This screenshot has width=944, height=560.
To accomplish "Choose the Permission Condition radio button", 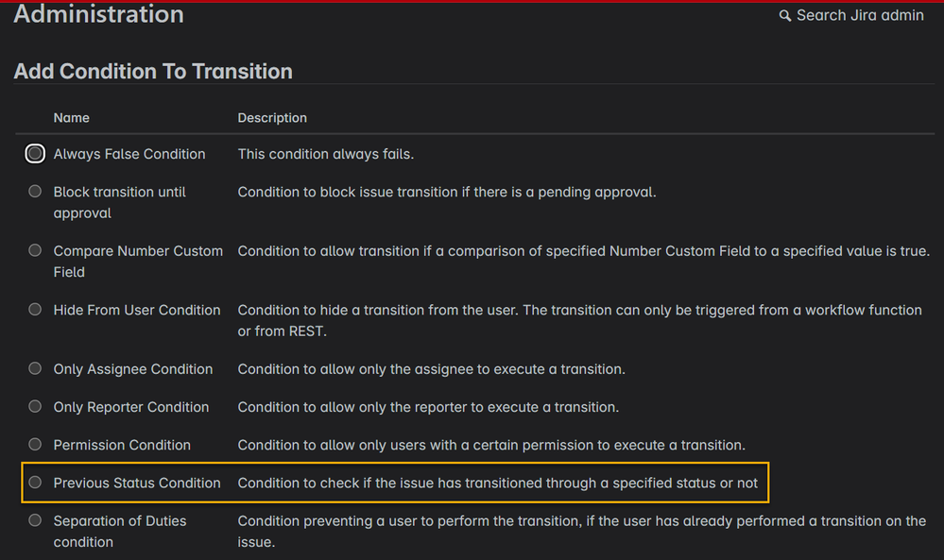I will [x=35, y=444].
